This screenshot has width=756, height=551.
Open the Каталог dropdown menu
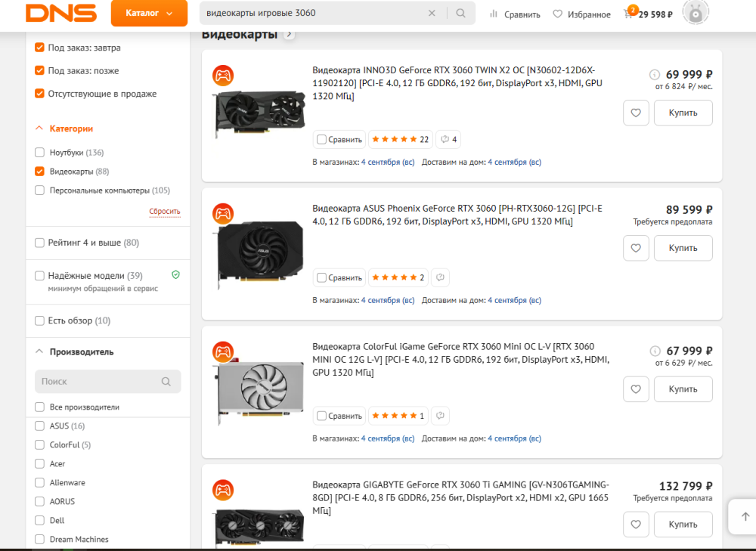coord(149,13)
